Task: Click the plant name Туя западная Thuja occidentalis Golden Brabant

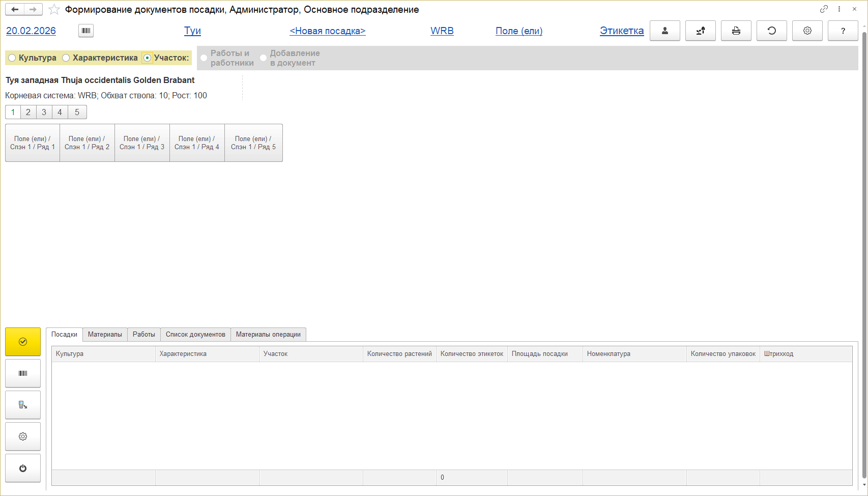Action: 100,80
